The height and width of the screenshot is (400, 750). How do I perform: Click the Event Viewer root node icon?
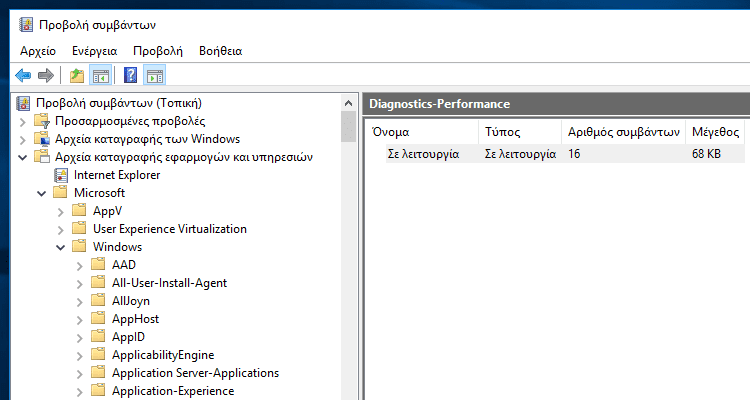(x=23, y=103)
